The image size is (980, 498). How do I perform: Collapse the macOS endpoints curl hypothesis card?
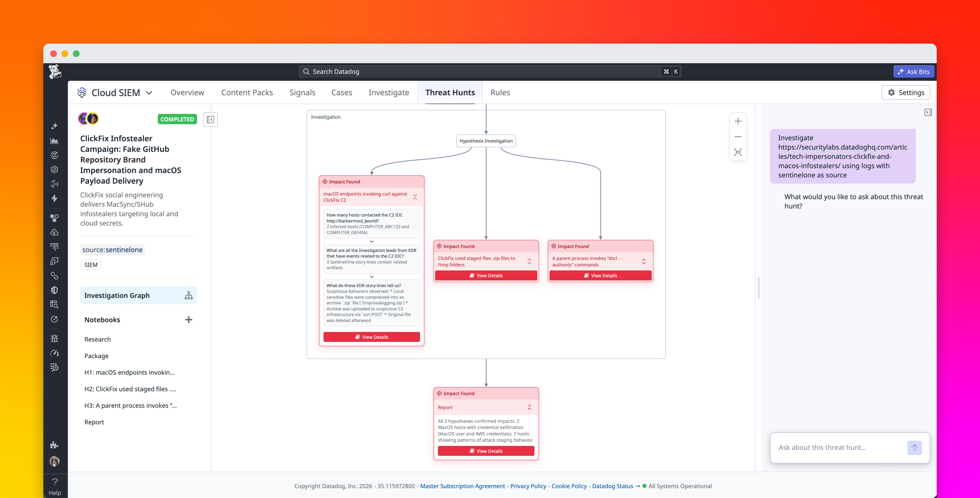(415, 197)
